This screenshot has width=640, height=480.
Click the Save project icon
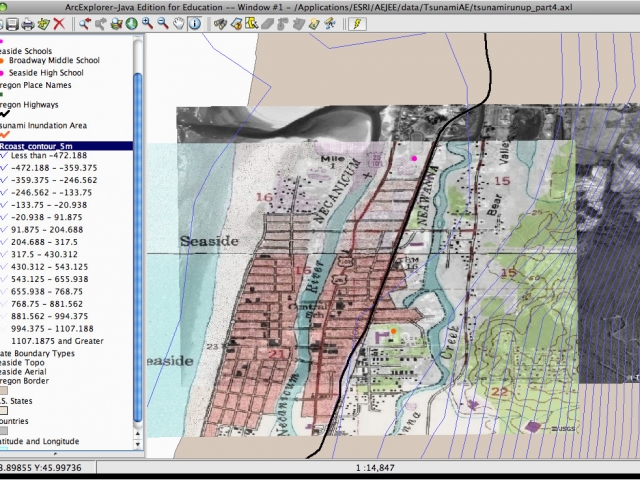(x=12, y=24)
